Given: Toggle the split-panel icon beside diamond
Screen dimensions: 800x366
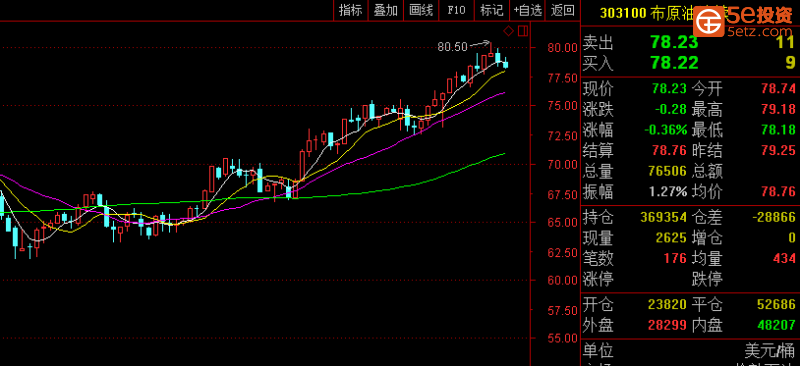Looking at the screenshot, I should (x=523, y=32).
